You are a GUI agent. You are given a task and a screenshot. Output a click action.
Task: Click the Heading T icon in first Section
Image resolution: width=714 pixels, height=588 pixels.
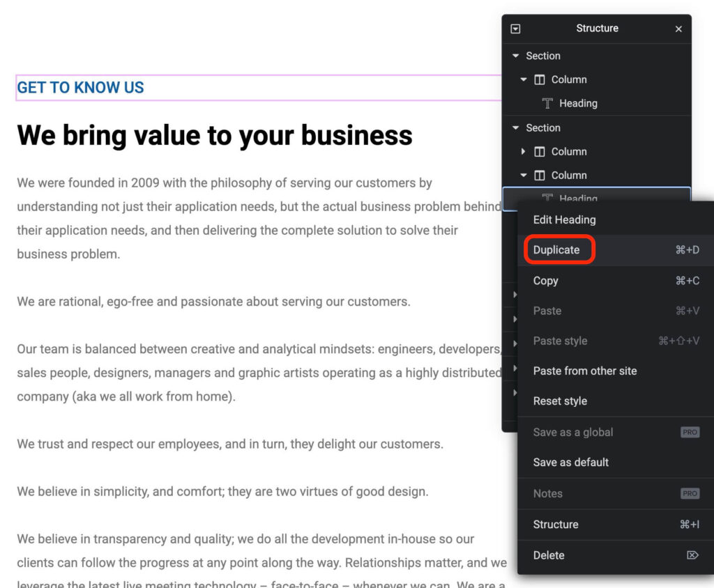547,104
